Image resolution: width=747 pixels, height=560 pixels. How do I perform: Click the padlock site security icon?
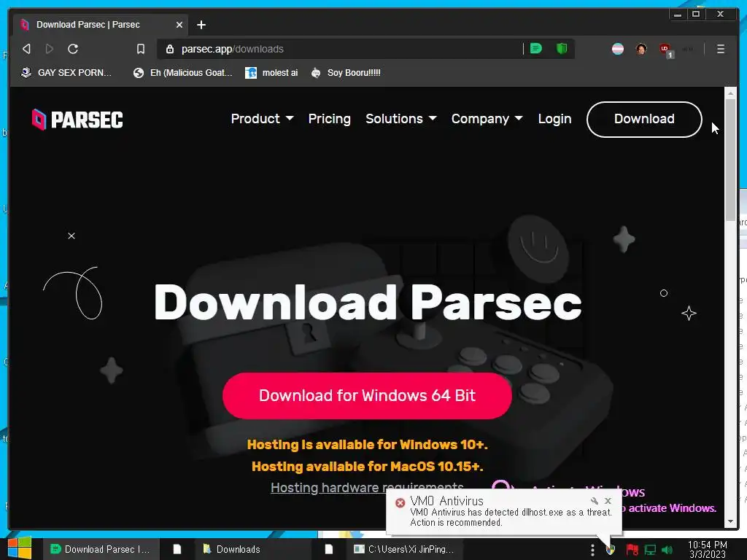click(169, 49)
